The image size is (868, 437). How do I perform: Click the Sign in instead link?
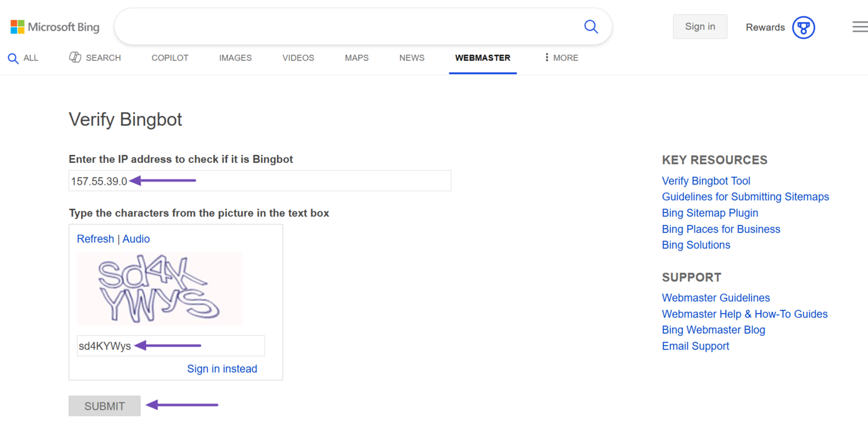click(x=222, y=369)
